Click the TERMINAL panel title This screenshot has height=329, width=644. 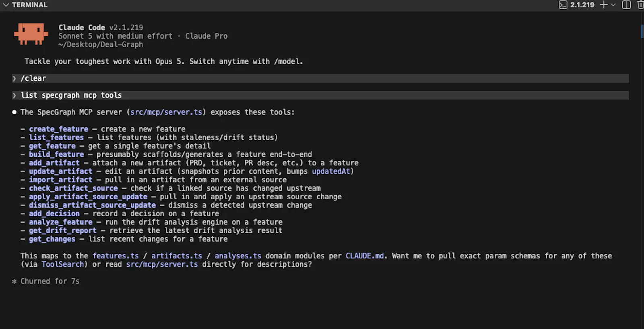coord(29,5)
